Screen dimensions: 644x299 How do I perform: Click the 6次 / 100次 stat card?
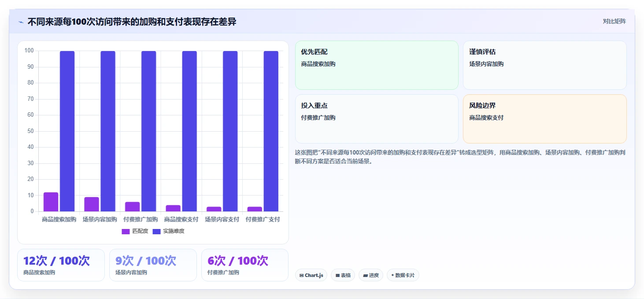tap(245, 265)
